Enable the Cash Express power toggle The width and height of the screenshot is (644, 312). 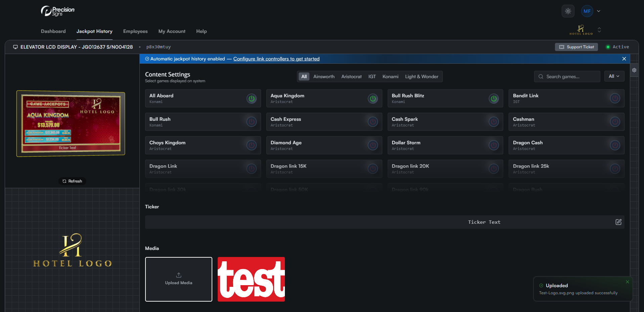click(373, 122)
